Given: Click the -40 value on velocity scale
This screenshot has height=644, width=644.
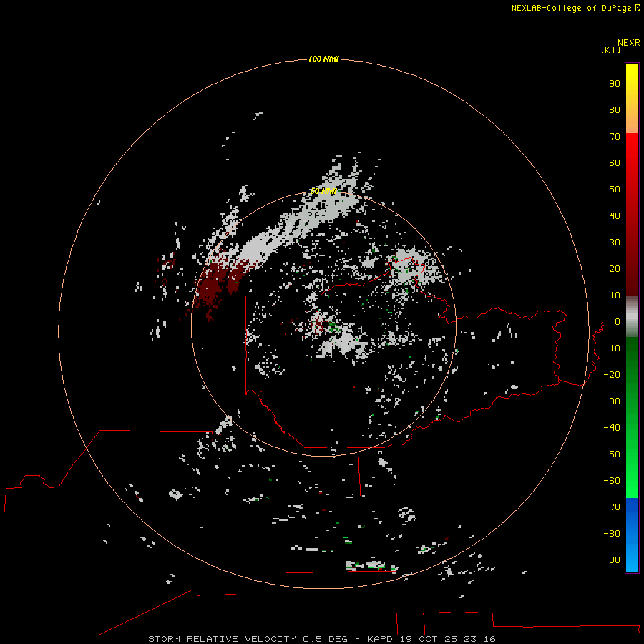Looking at the screenshot, I should click(612, 428).
